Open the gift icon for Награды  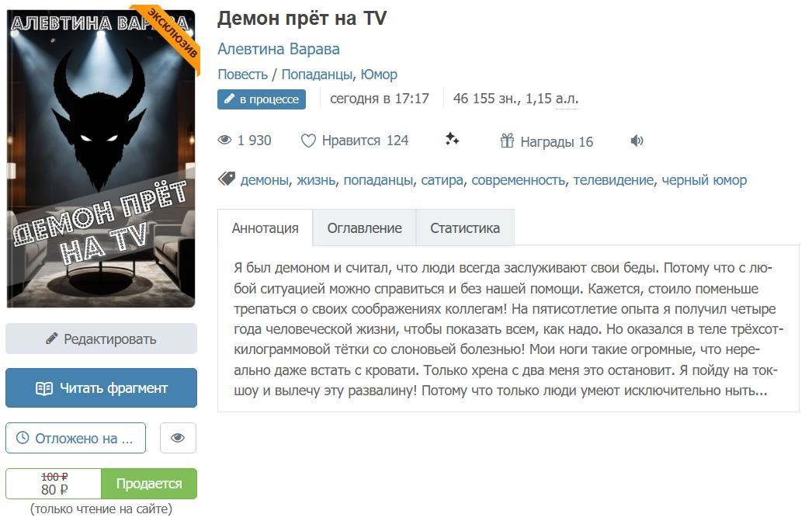click(507, 141)
